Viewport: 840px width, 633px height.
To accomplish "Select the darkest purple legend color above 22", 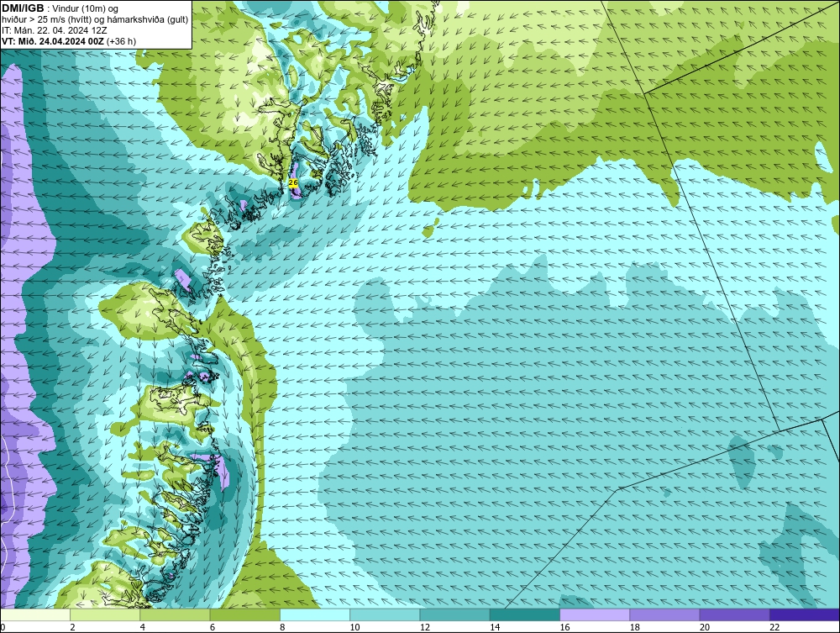I will click(x=805, y=615).
